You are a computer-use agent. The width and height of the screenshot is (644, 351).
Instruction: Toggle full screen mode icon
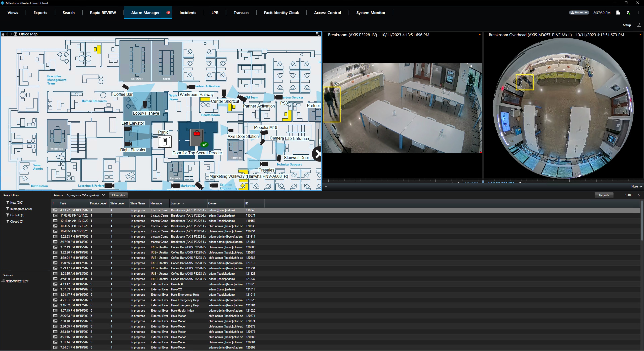[639, 25]
